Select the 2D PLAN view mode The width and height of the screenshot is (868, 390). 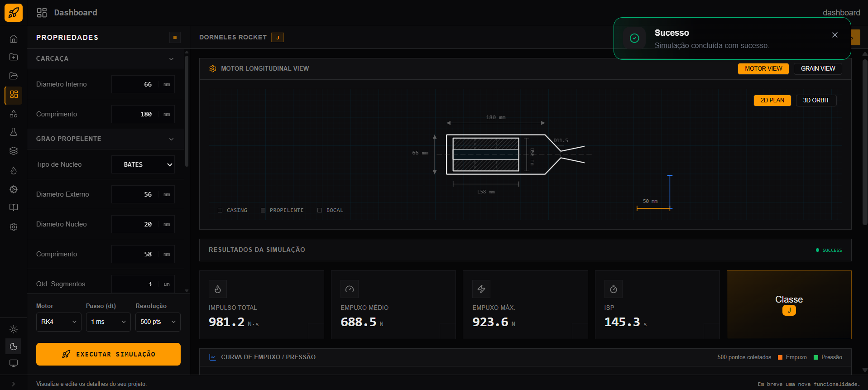point(772,101)
